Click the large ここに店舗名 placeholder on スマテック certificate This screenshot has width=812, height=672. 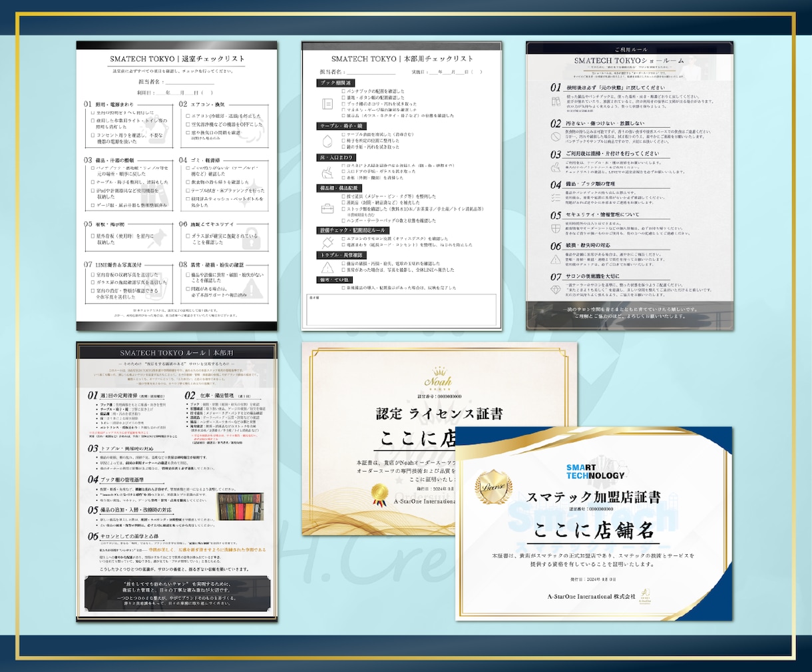click(594, 531)
